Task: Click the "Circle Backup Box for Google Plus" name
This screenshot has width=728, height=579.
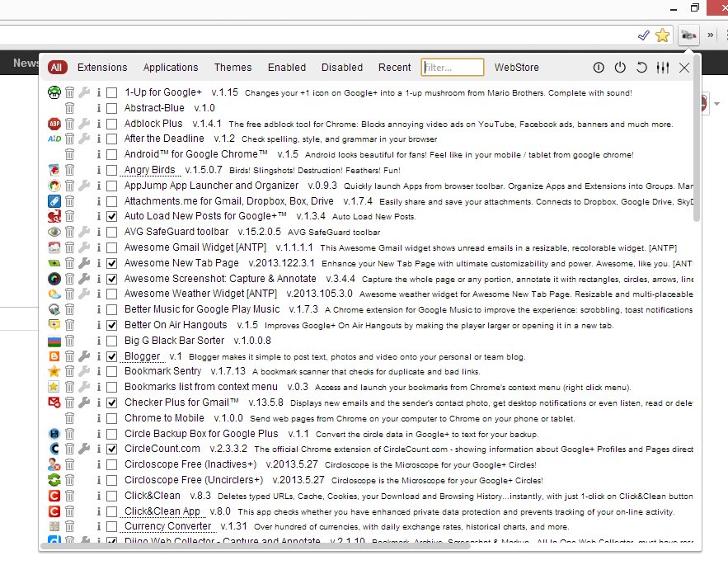Action: (x=201, y=434)
